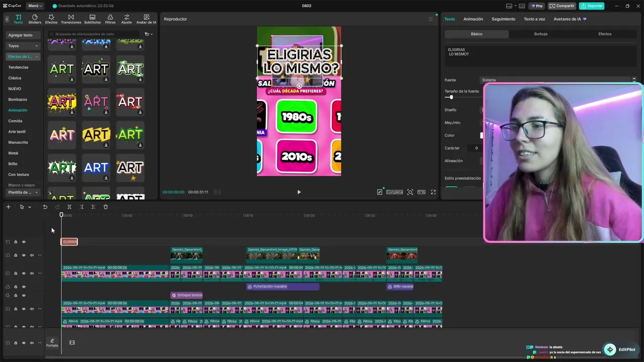Click the track icon right of Portada

pyautogui.click(x=72, y=343)
